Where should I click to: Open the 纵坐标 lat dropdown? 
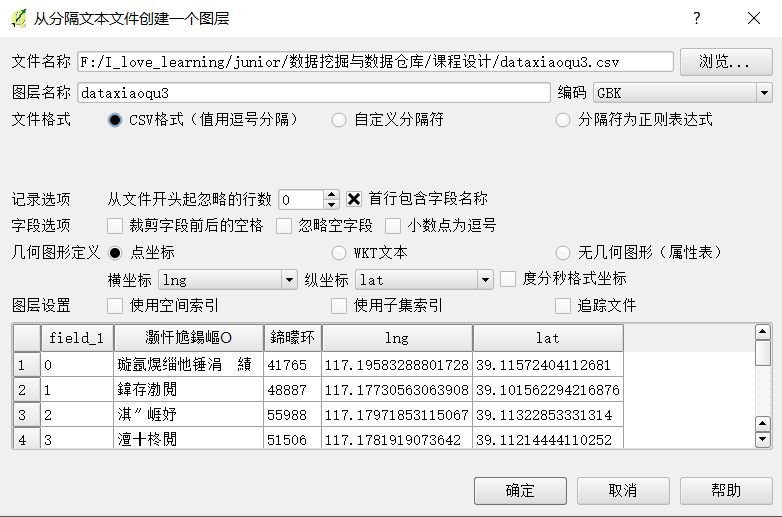pyautogui.click(x=424, y=280)
